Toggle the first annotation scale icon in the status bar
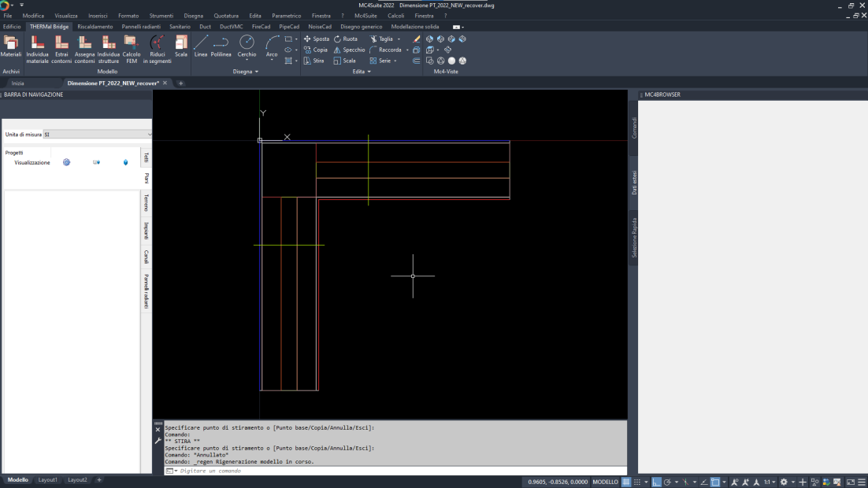Viewport: 868px width, 488px height. (x=735, y=482)
